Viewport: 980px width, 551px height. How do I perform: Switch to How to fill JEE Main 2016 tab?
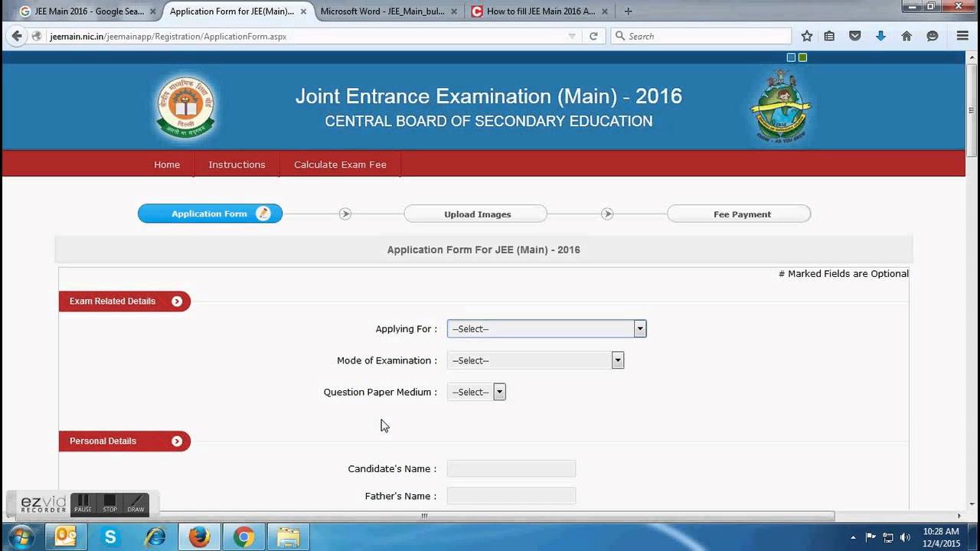click(538, 11)
